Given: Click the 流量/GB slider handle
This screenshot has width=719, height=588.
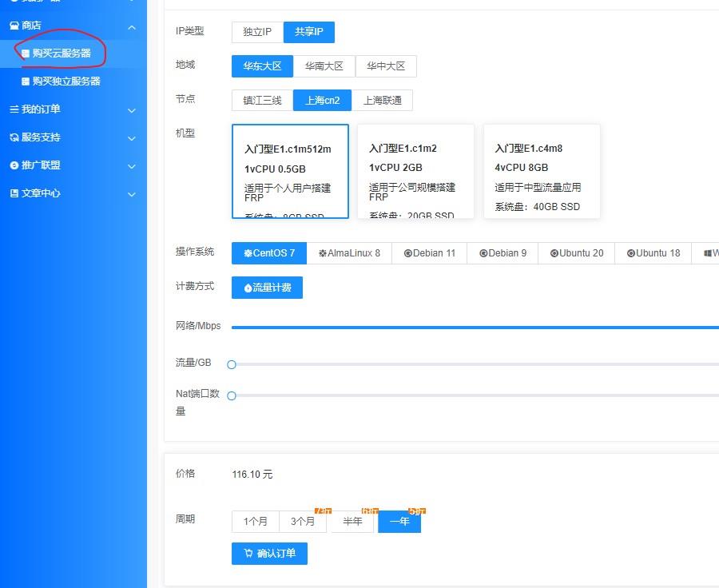Looking at the screenshot, I should point(232,364).
